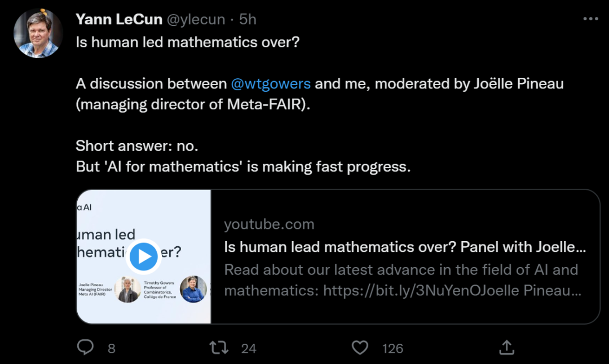
Task: Open the youtube.com domain link in card
Action: (x=269, y=224)
